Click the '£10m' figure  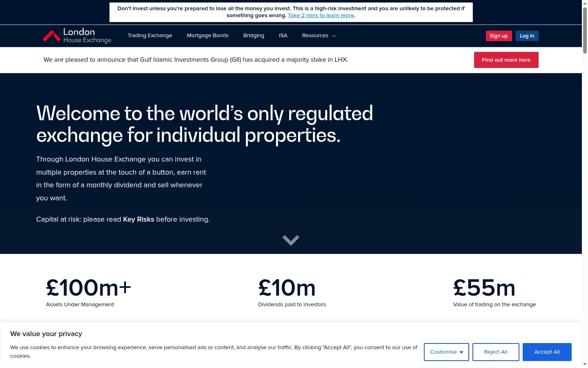pyautogui.click(x=287, y=287)
